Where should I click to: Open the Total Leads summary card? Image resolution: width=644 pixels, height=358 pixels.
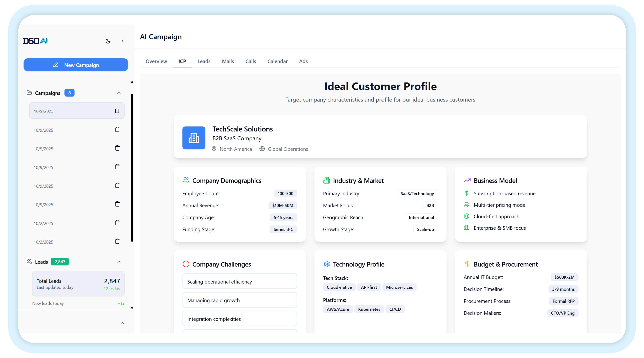(x=78, y=284)
